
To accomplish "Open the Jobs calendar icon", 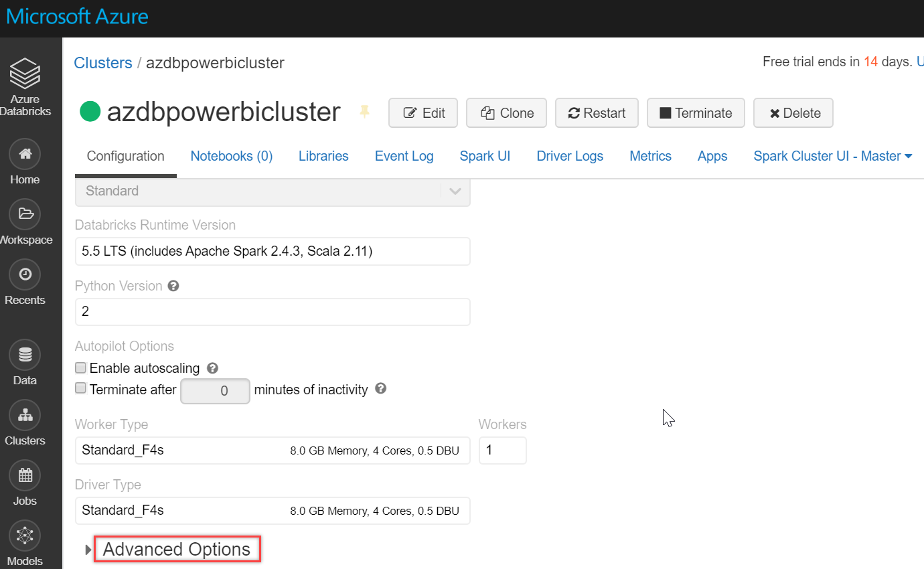I will tap(25, 475).
